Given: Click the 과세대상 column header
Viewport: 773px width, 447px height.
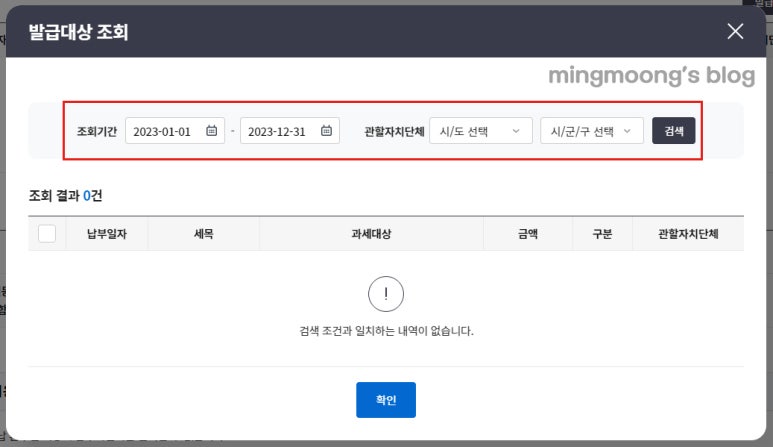Looking at the screenshot, I should 371,234.
